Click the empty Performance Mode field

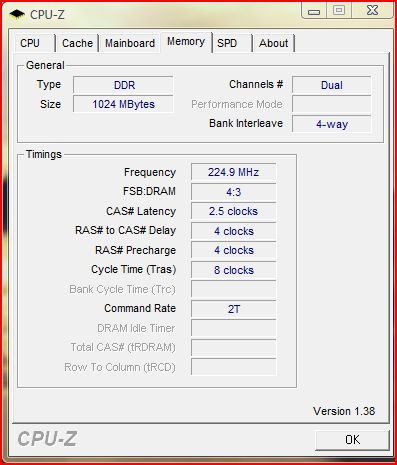point(332,104)
